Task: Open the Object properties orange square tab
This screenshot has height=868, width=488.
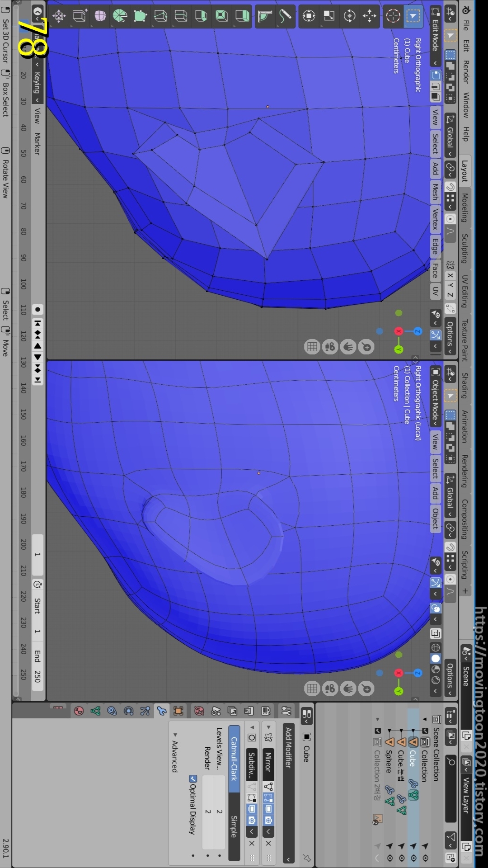Action: pyautogui.click(x=178, y=711)
